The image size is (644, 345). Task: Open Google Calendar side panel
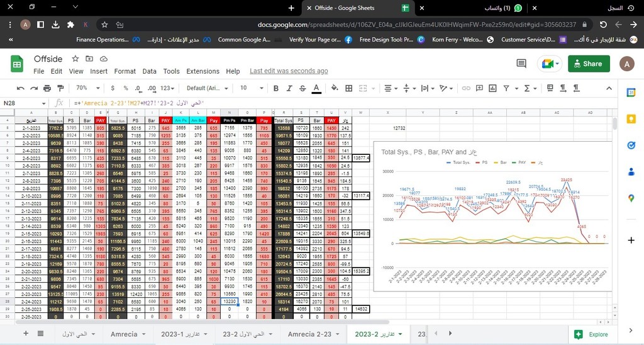click(x=631, y=93)
